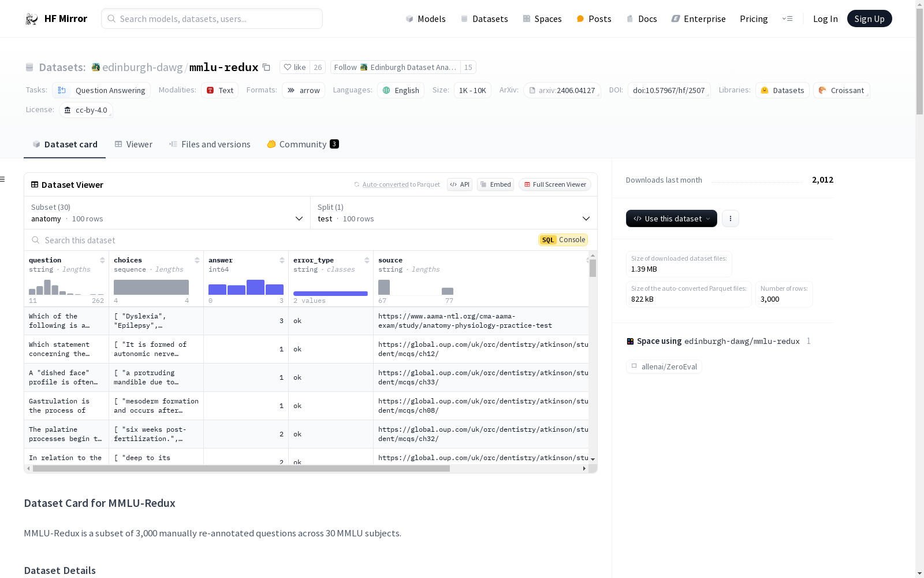
Task: Select the "Dyslexia", "Epilepsy" choices cell
Action: 156,321
